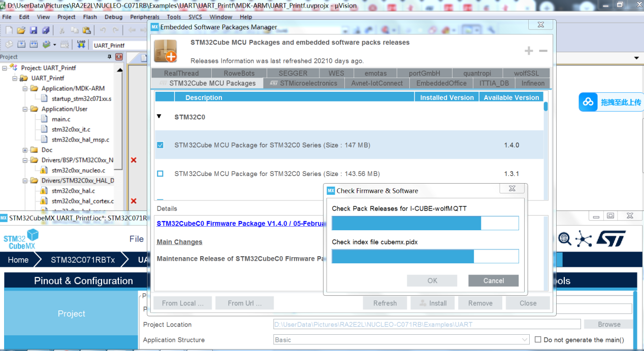Image resolution: width=644 pixels, height=351 pixels.
Task: Switch to STM32Cube MCU Packages tab
Action: 208,83
